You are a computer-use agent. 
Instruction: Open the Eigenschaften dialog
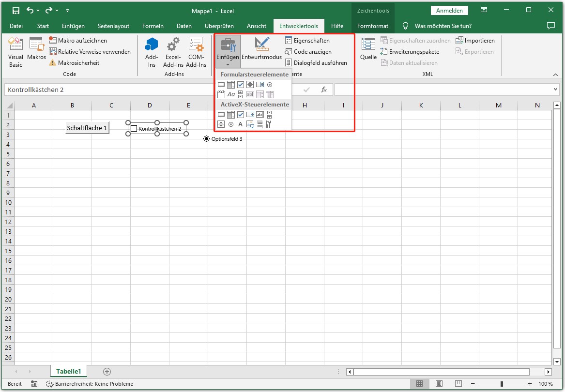click(309, 40)
